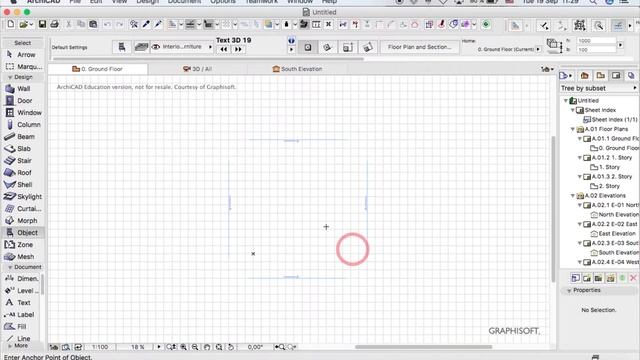This screenshot has width=640, height=360.
Task: Open the File menu
Action: point(75,2)
